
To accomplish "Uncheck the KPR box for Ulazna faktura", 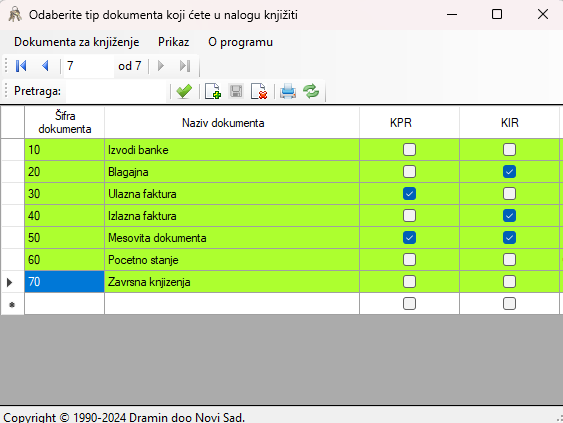I will point(409,194).
